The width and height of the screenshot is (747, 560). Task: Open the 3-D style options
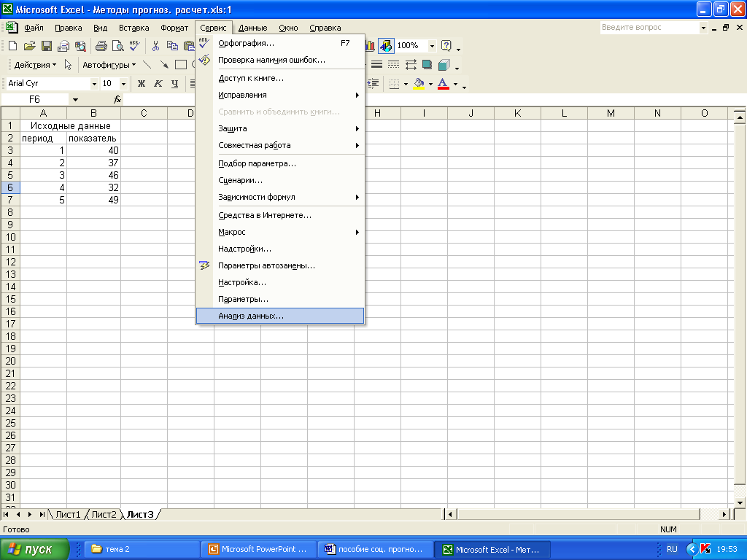point(444,64)
